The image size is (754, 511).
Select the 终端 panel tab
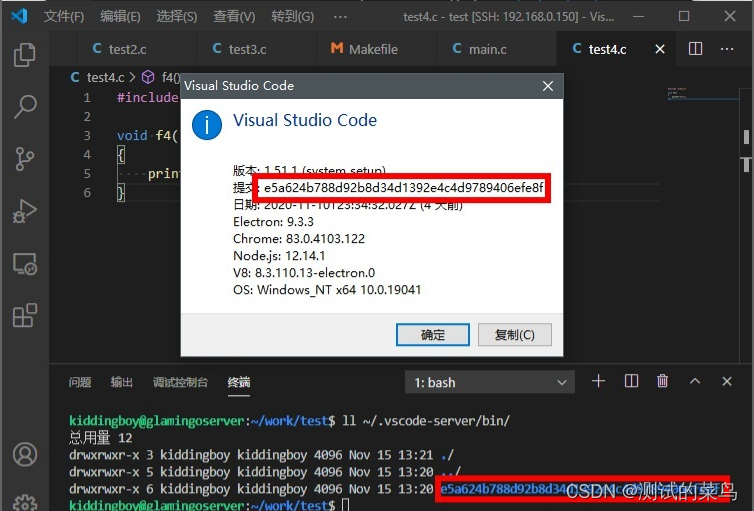(239, 382)
